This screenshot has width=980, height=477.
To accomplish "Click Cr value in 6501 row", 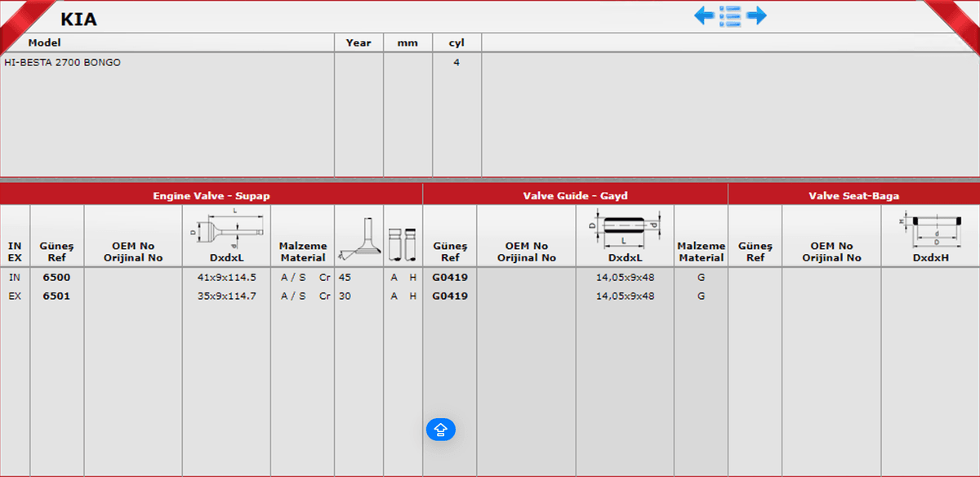I will point(324,296).
